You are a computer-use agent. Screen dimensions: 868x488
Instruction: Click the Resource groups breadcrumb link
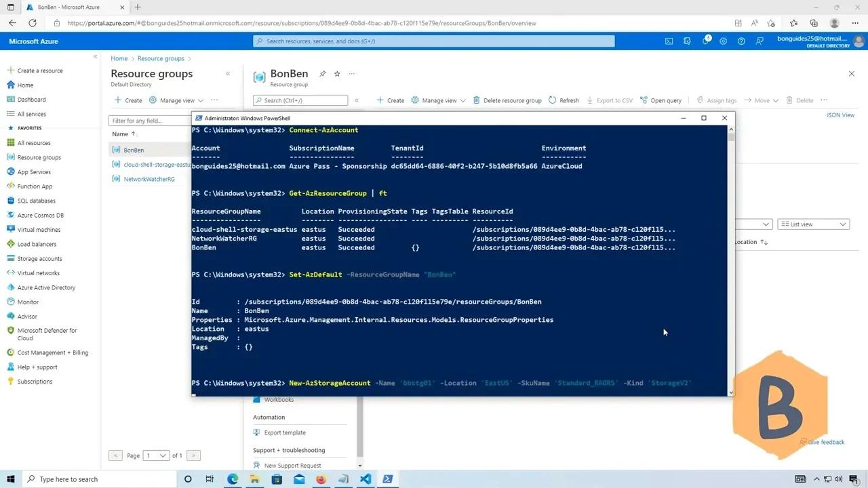(161, 59)
